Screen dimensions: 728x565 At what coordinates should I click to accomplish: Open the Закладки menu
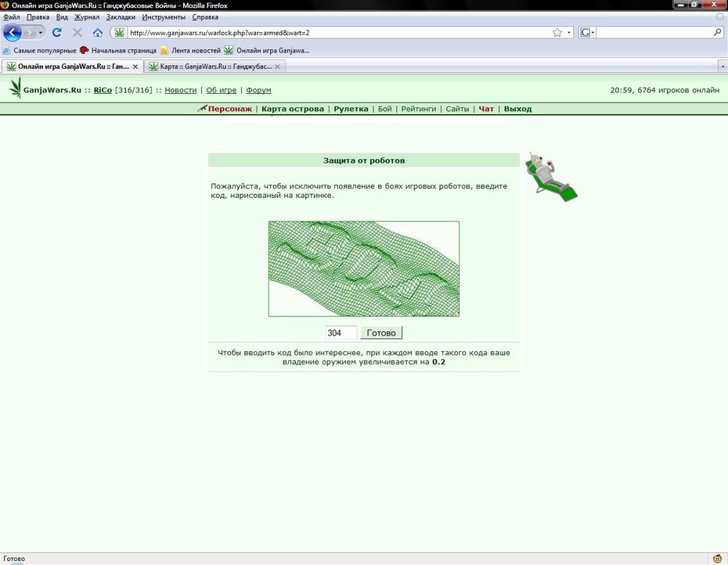(x=121, y=17)
